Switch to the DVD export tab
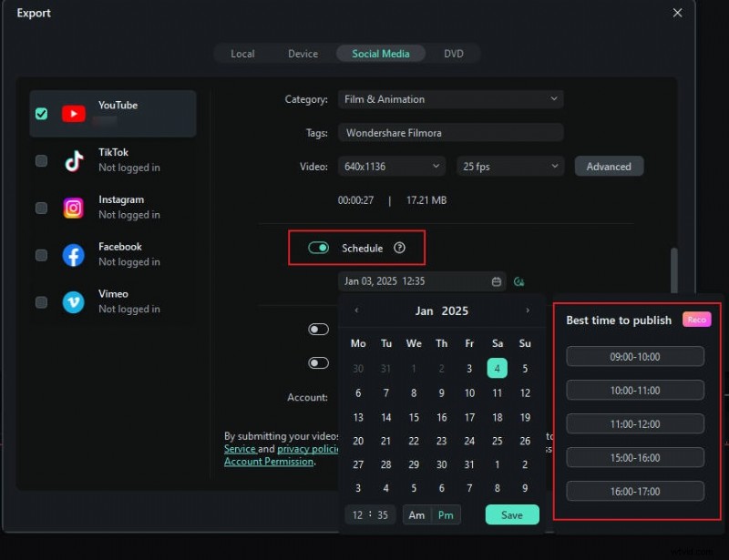Screen dimensions: 729x560 (455, 53)
